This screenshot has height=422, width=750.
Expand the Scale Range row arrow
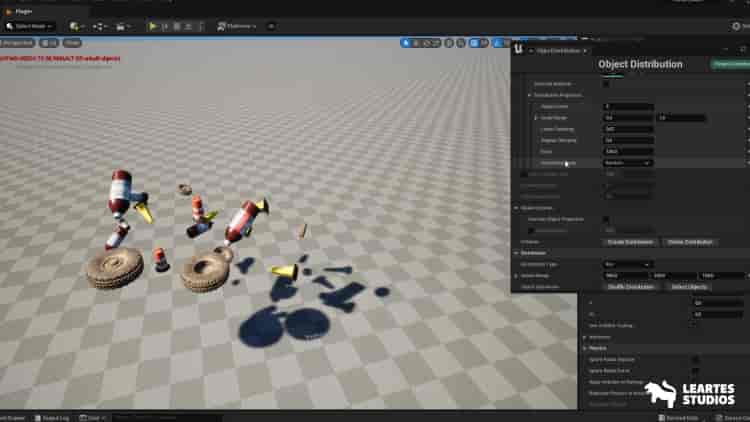pyautogui.click(x=536, y=118)
